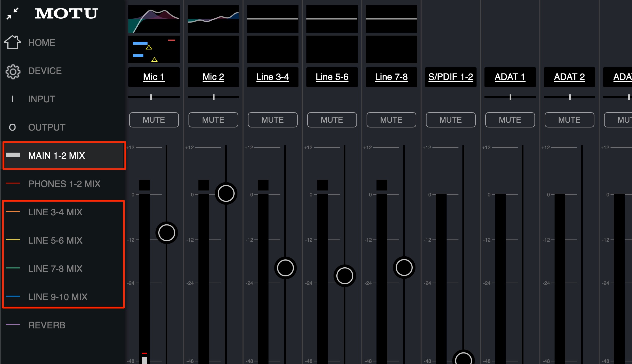Mute the Line 5-6 channel
The width and height of the screenshot is (632, 364).
[332, 120]
